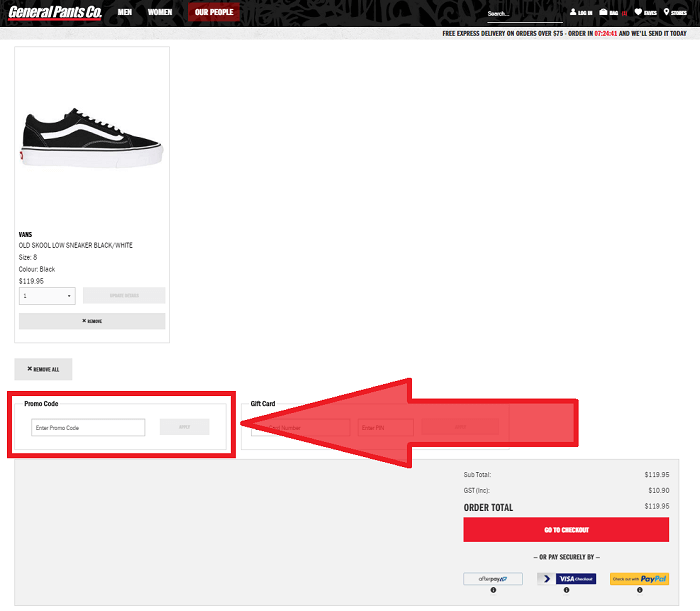Click info icon below Visa Checkout
Viewport: 700px width, 611px height.
pyautogui.click(x=566, y=590)
